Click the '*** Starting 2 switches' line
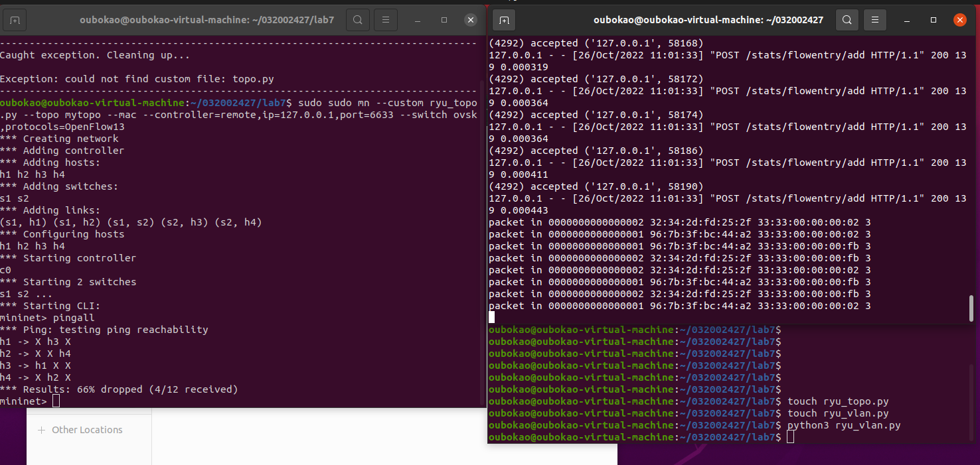Screen dimensions: 980x465 click(68, 282)
